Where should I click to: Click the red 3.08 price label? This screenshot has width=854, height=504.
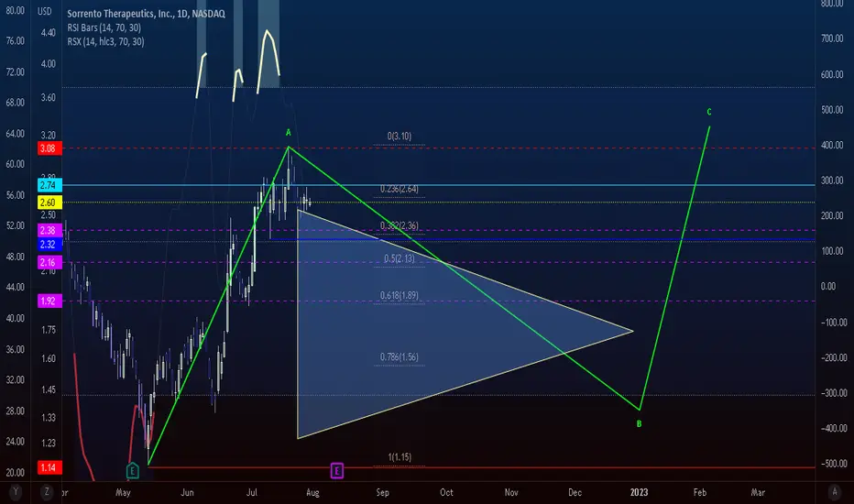click(x=49, y=148)
